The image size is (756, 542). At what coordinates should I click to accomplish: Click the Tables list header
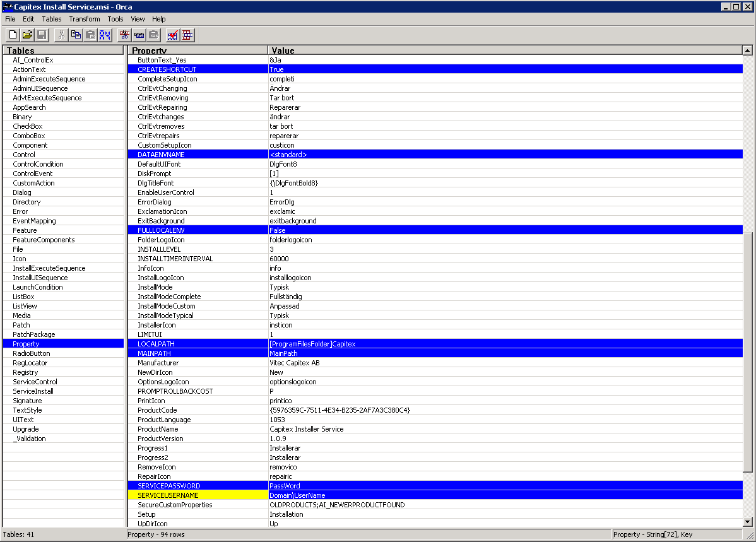pyautogui.click(x=63, y=50)
